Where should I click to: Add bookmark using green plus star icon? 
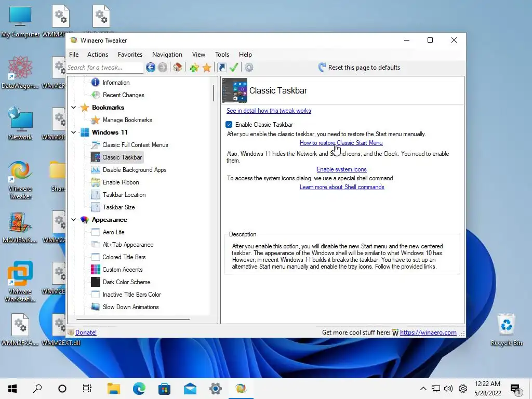(194, 68)
